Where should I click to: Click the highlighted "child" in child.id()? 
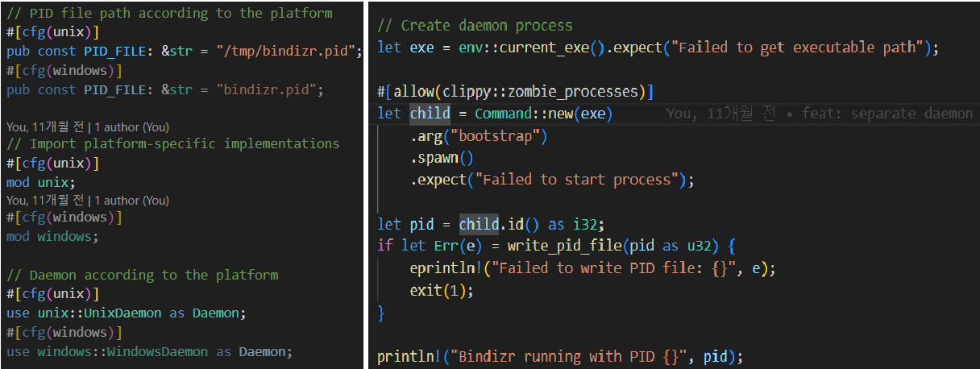[480, 224]
